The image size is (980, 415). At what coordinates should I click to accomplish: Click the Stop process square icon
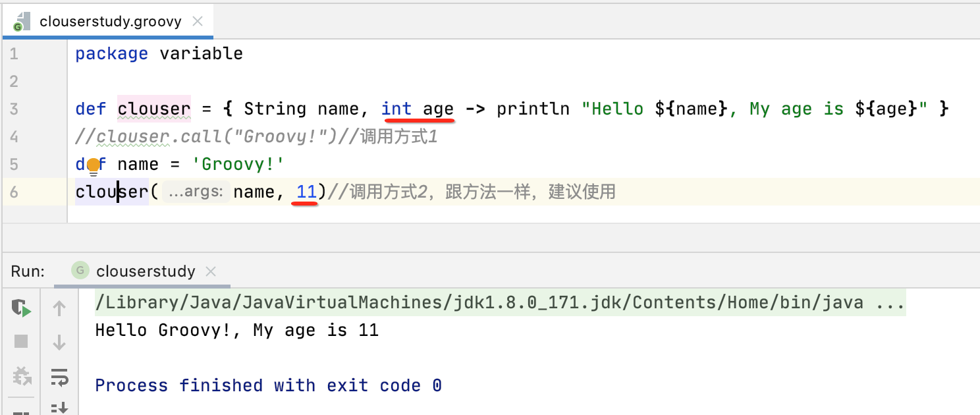click(21, 341)
